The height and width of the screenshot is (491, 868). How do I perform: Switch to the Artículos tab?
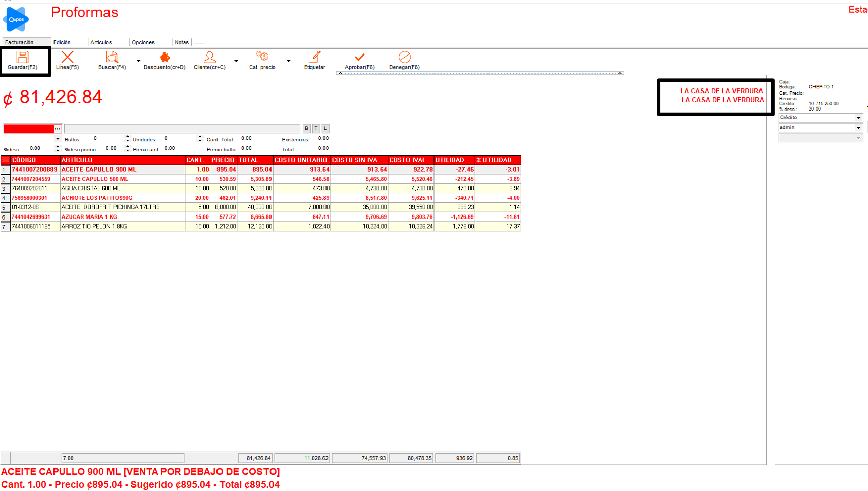tap(101, 42)
